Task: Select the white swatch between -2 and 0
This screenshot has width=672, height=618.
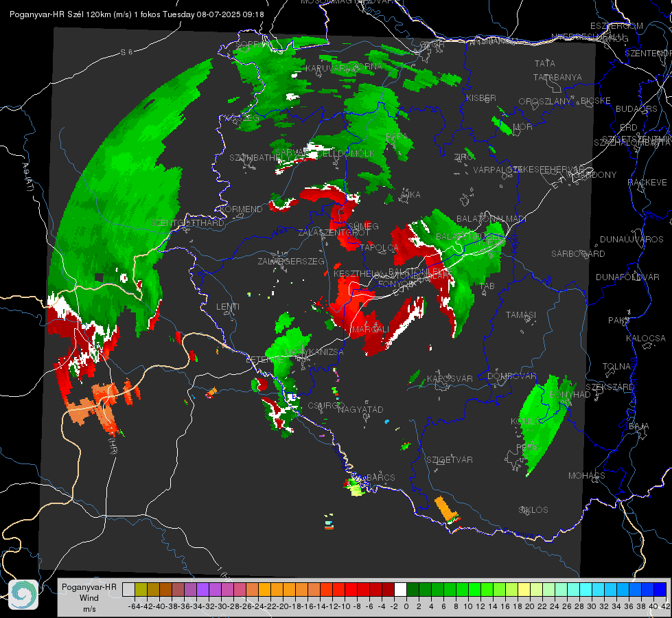Action: coord(400,589)
